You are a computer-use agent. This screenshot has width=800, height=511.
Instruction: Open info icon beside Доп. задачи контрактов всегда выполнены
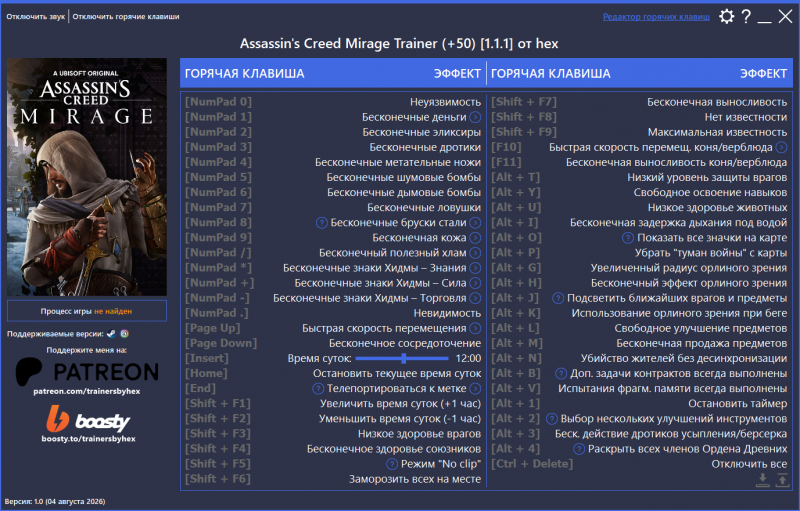tap(561, 373)
